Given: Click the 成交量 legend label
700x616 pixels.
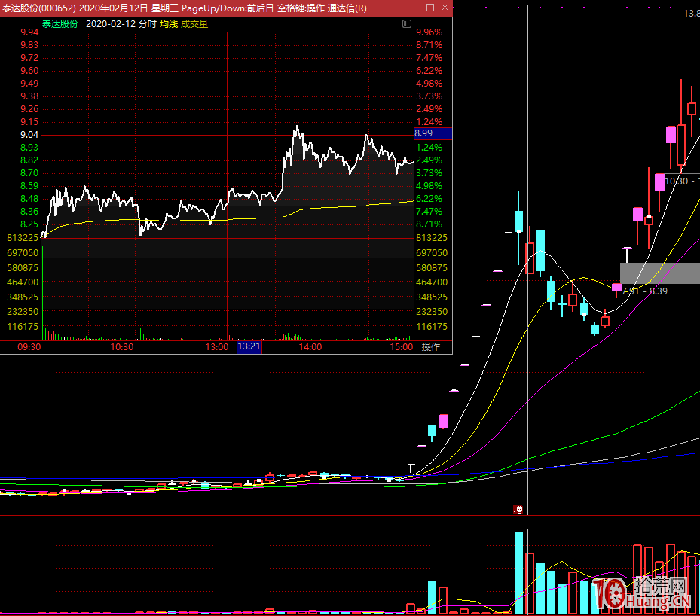Looking at the screenshot, I should 194,24.
